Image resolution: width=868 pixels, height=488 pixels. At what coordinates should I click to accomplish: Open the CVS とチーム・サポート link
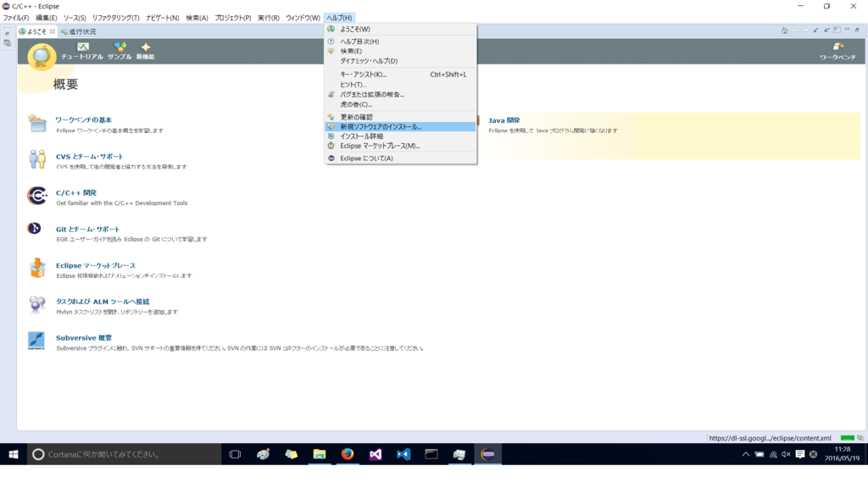[89, 156]
